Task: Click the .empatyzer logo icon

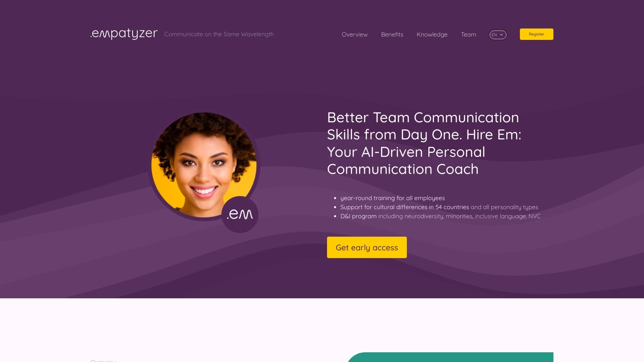Action: tap(124, 34)
